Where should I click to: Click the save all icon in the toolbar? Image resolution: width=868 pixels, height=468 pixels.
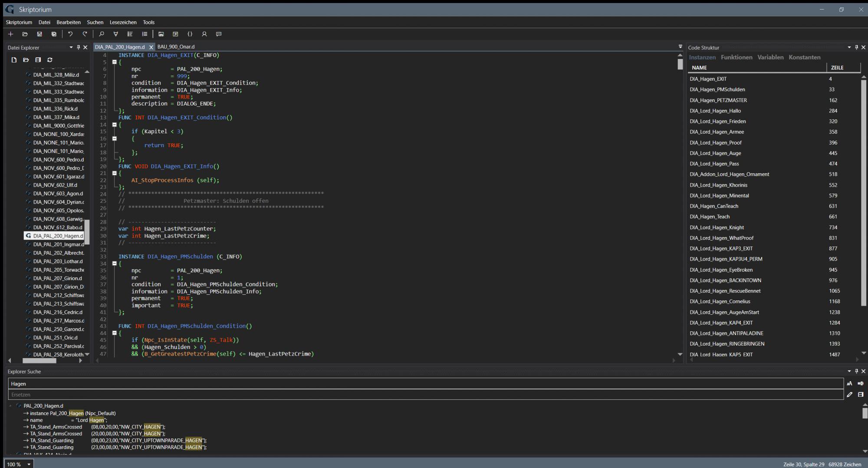coord(54,34)
